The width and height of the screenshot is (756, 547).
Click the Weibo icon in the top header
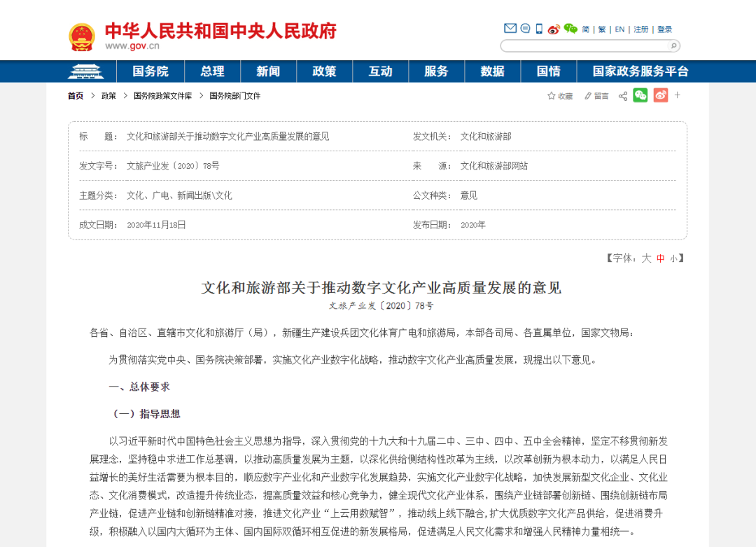(554, 29)
